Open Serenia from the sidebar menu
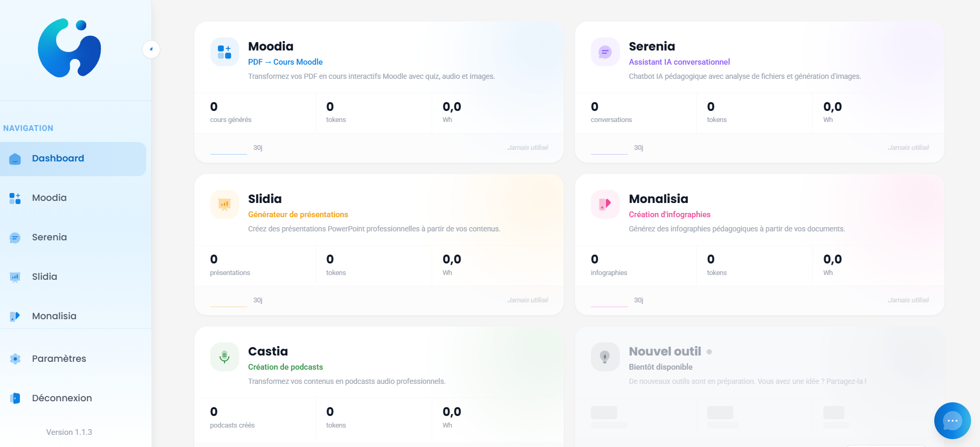980x447 pixels. coord(49,238)
